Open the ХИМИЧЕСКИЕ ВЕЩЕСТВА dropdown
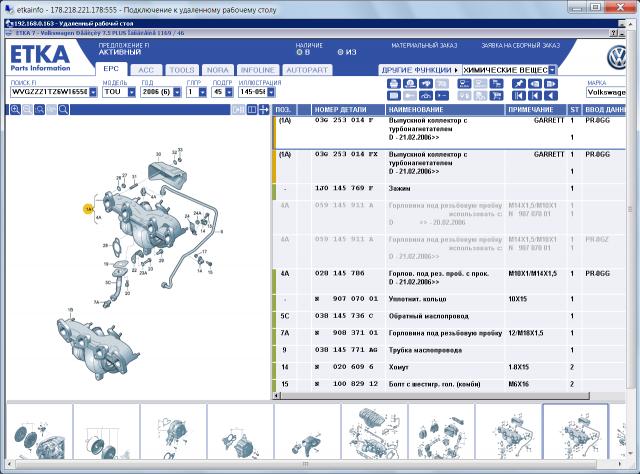The height and width of the screenshot is (474, 640). pos(552,70)
